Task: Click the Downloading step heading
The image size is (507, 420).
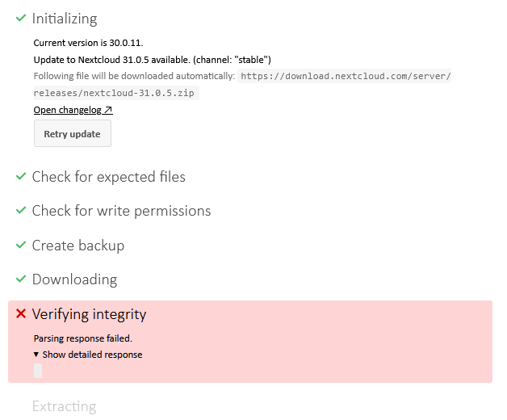Action: 75,279
